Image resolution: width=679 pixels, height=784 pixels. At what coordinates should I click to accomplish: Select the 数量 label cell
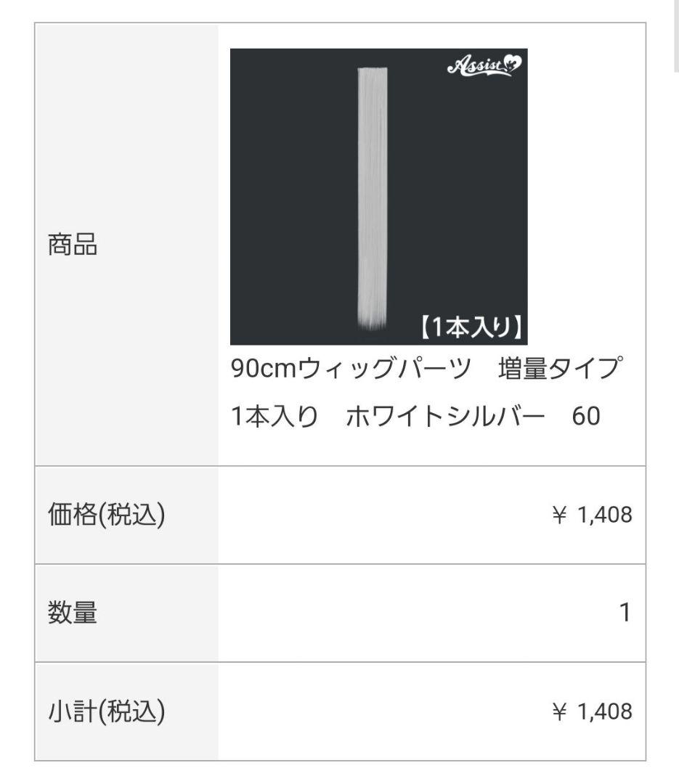[126, 613]
